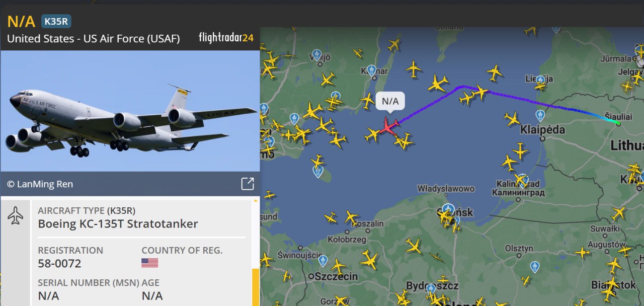Click the airport pin at Bydgoszcz
The image size is (644, 306).
[431, 289]
